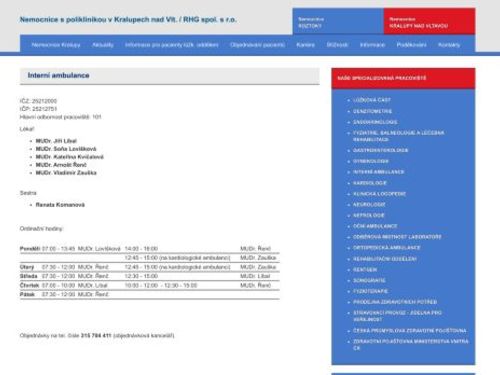Open Informace pro pacienty lůžk. oddělení
Image resolution: width=500 pixels, height=375 pixels.
click(x=172, y=45)
